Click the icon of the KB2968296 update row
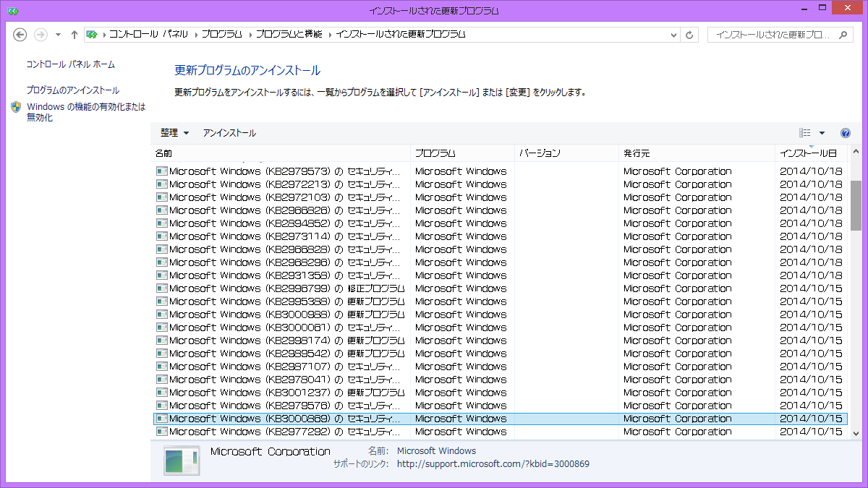Image resolution: width=868 pixels, height=488 pixels. 162,262
